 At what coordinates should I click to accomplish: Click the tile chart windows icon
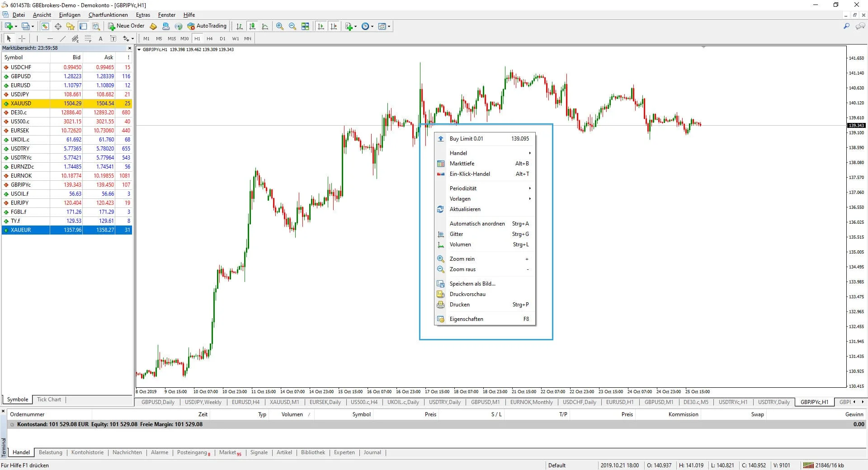[305, 26]
